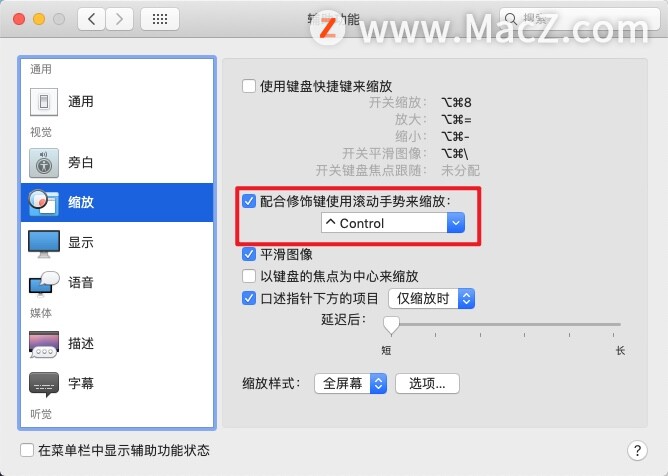Open the 语音 speech bubble icon
The image size is (668, 476).
43,283
